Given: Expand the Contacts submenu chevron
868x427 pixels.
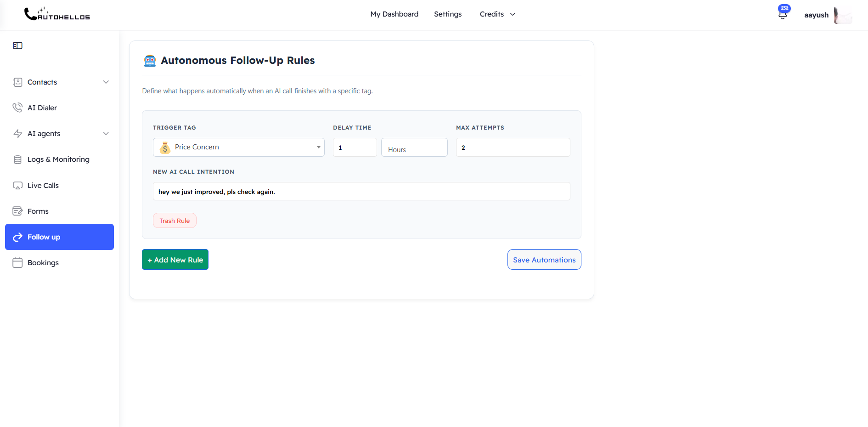Looking at the screenshot, I should pos(106,82).
